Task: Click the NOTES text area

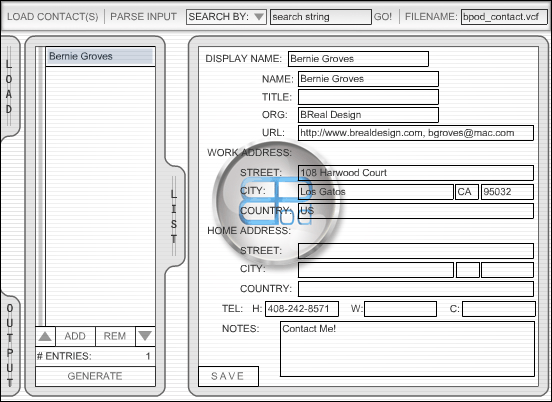Action: (x=407, y=349)
